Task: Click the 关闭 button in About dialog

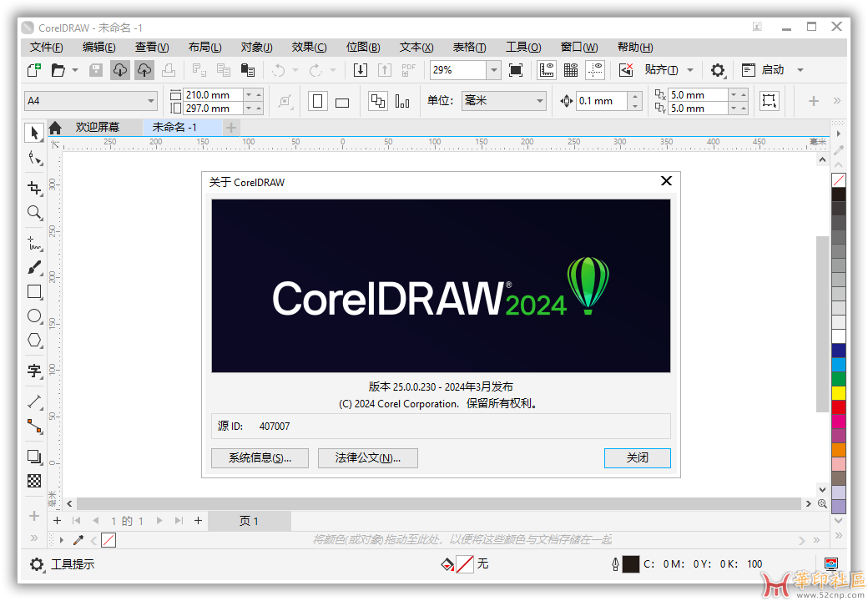Action: 637,458
